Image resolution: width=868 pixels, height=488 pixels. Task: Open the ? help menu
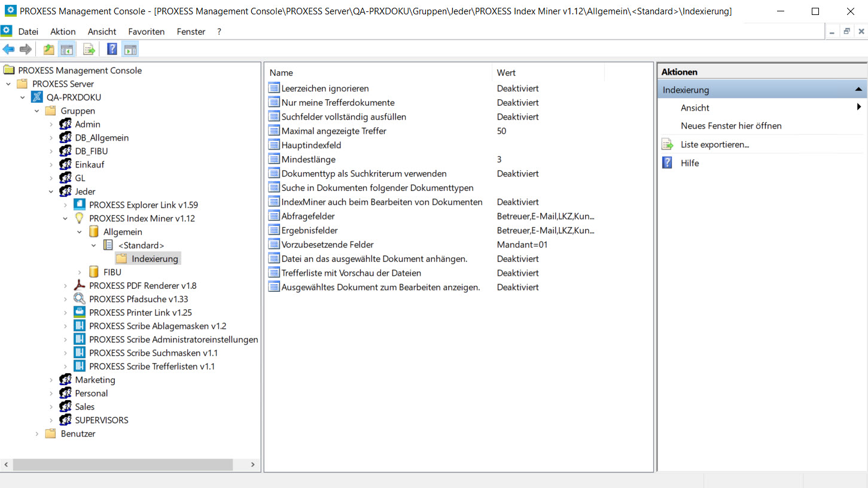pyautogui.click(x=219, y=32)
